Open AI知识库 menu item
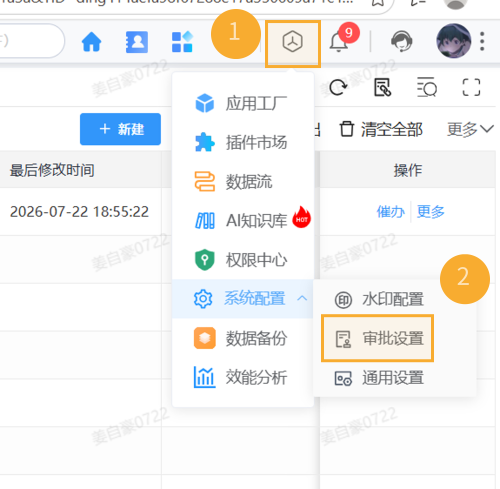This screenshot has width=500, height=489. 243,220
